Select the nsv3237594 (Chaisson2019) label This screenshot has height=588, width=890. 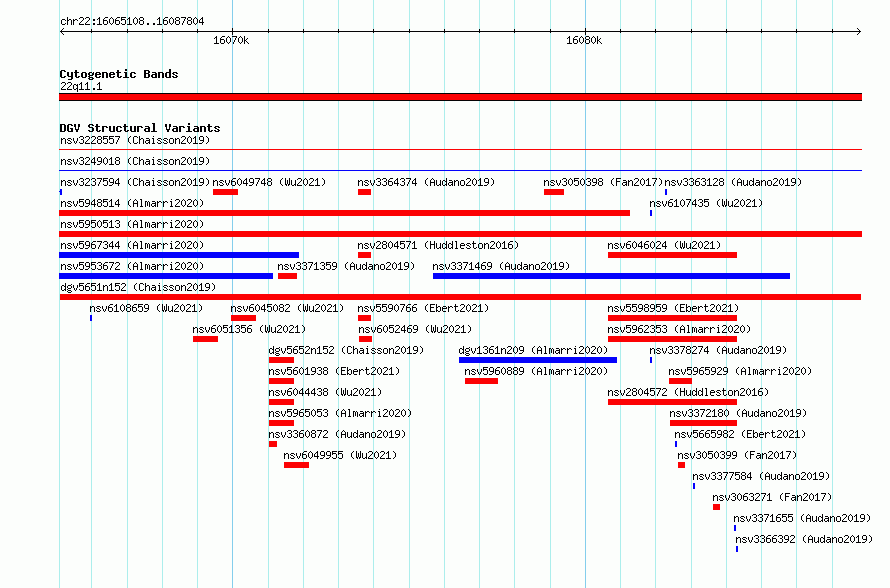[x=135, y=182]
